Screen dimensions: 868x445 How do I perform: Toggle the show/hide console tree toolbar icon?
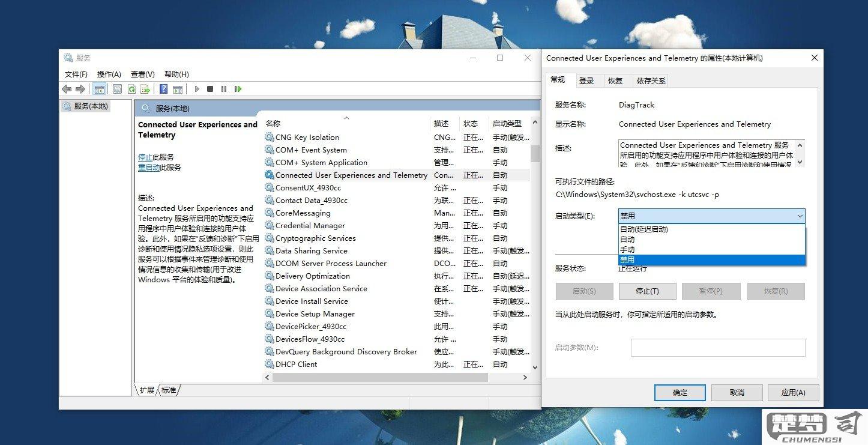100,89
